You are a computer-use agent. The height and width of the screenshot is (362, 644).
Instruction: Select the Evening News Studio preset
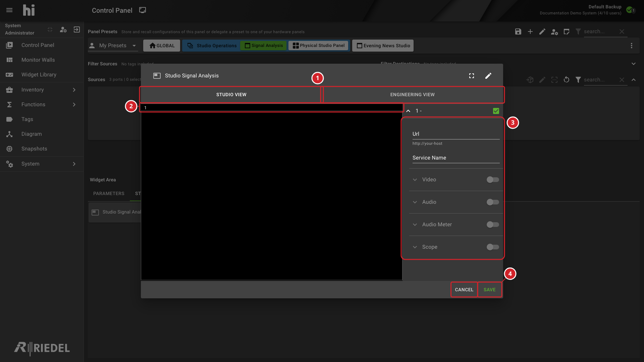(x=383, y=46)
